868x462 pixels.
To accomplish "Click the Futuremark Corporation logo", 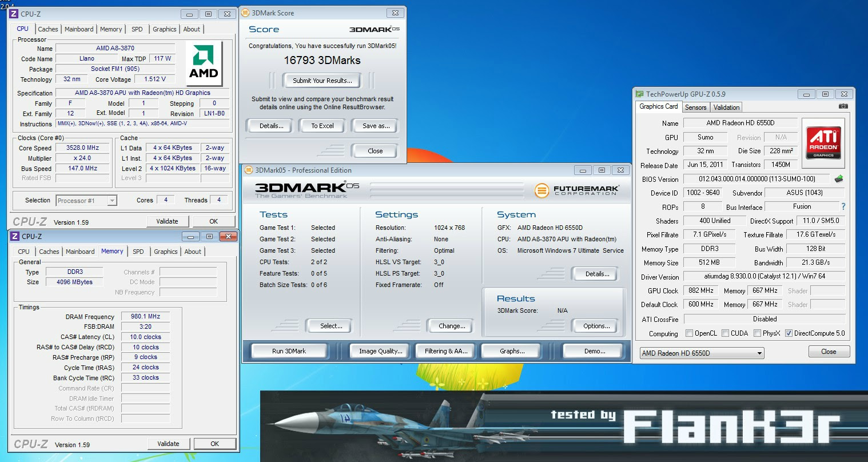I will tap(577, 190).
